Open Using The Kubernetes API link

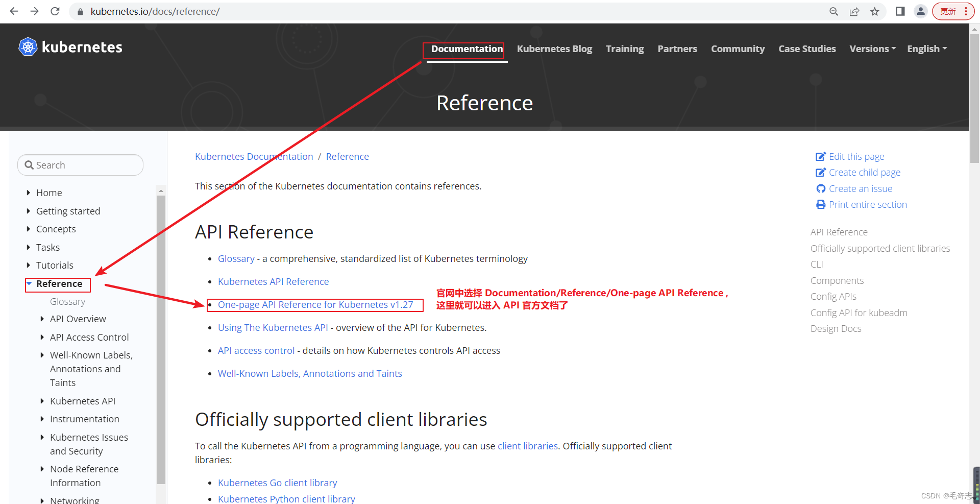click(x=273, y=327)
